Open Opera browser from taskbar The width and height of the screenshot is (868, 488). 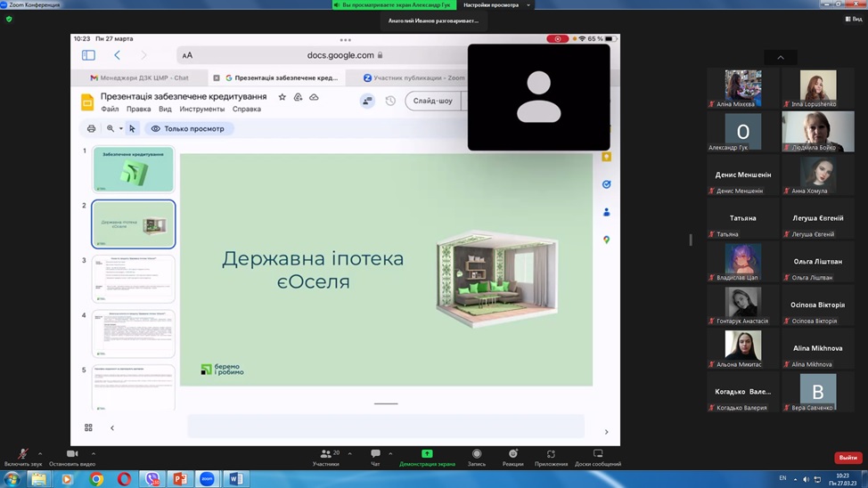(124, 478)
